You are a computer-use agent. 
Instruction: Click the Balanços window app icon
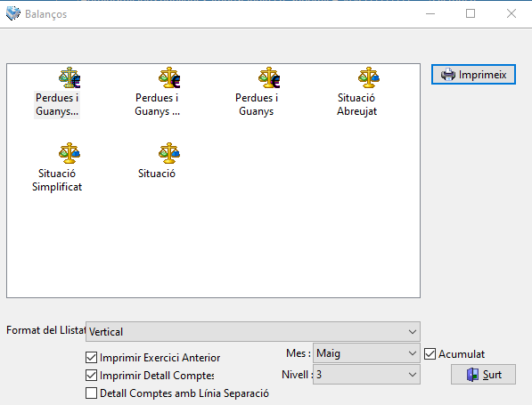pos(12,13)
